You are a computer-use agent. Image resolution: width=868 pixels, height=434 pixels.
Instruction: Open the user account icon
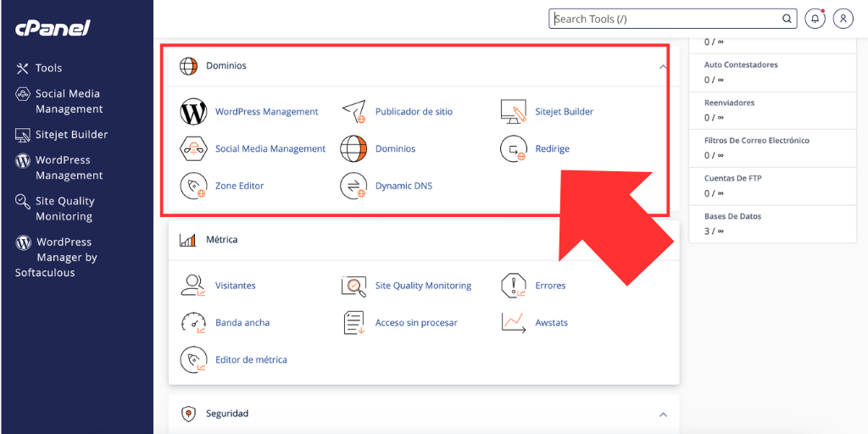[x=843, y=19]
